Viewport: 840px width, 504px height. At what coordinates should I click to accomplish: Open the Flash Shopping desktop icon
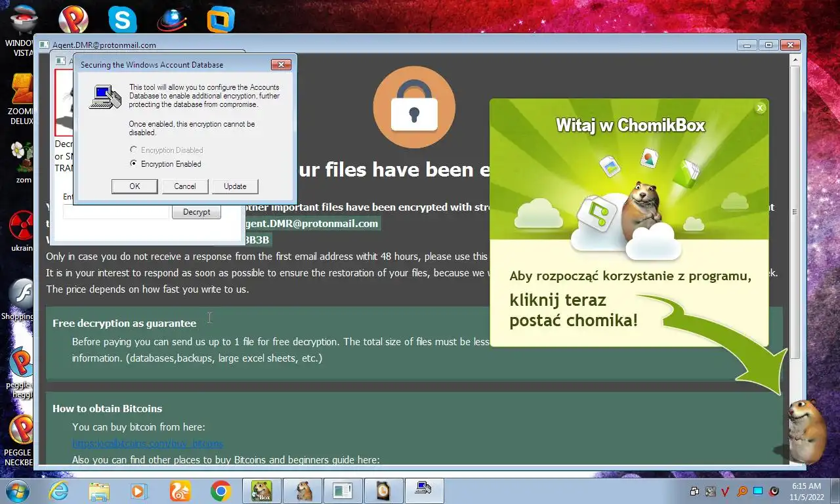[x=22, y=299]
